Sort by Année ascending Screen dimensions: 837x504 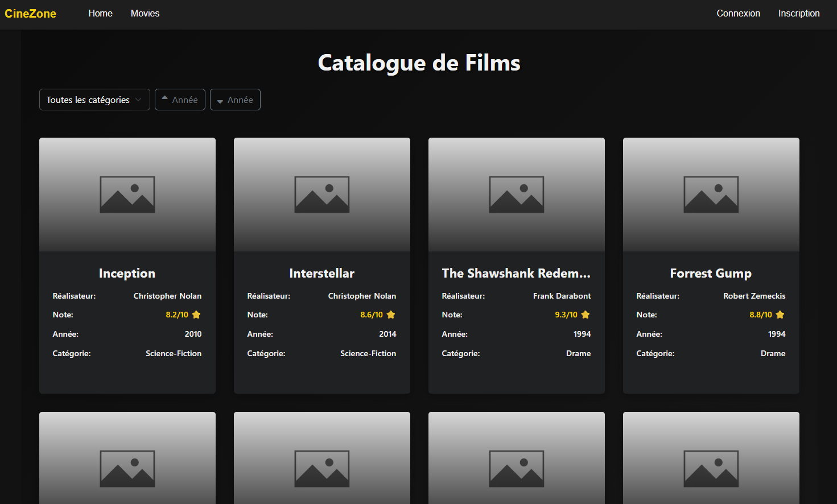click(180, 100)
